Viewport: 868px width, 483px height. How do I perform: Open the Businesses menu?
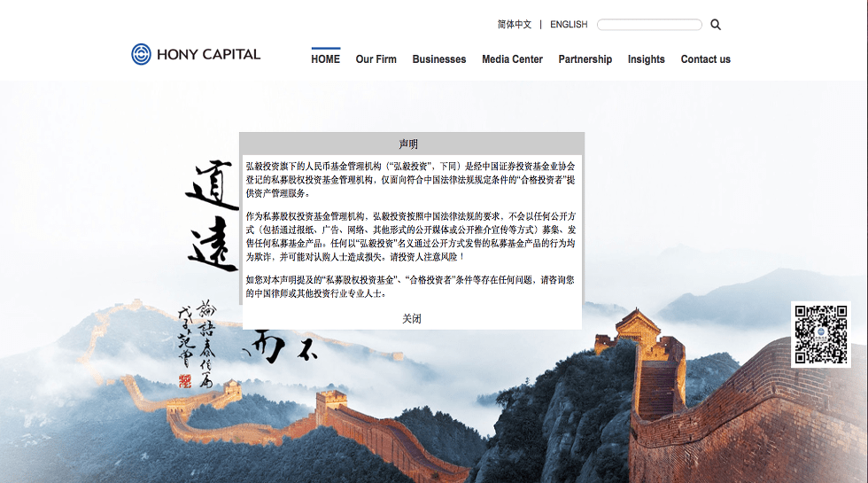click(x=438, y=59)
